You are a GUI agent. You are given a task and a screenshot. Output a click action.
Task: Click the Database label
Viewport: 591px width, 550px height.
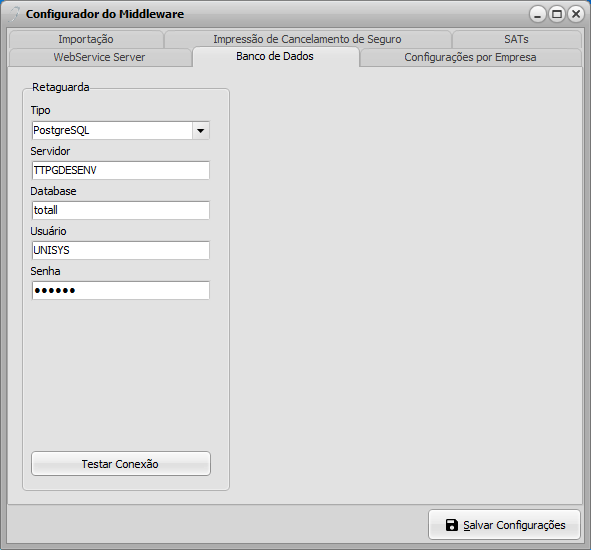(x=53, y=191)
